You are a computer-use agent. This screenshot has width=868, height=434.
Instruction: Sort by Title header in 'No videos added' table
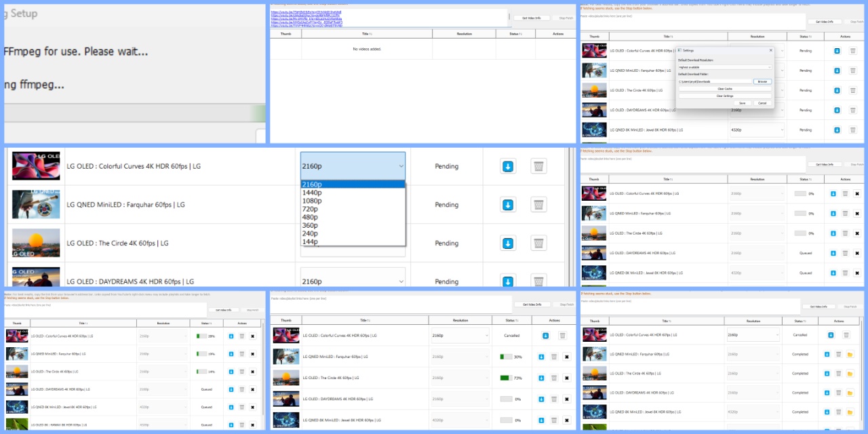(367, 33)
